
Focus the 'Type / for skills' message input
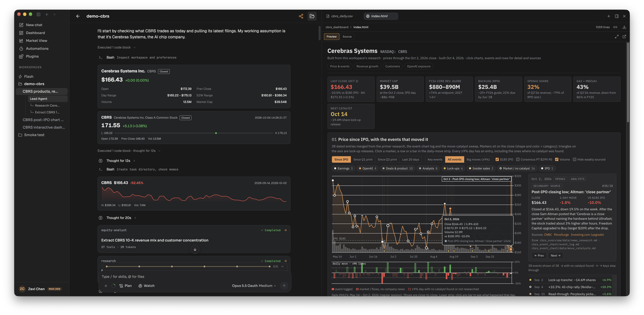[193, 277]
